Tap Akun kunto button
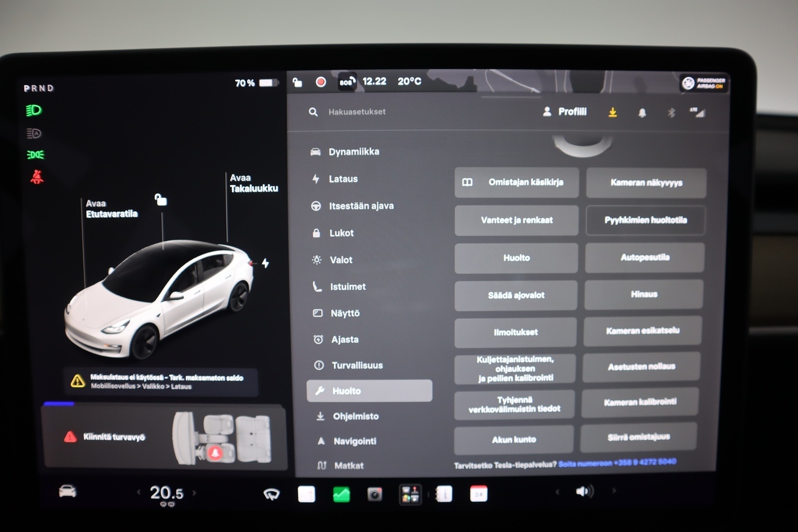798x532 pixels. pyautogui.click(x=514, y=439)
